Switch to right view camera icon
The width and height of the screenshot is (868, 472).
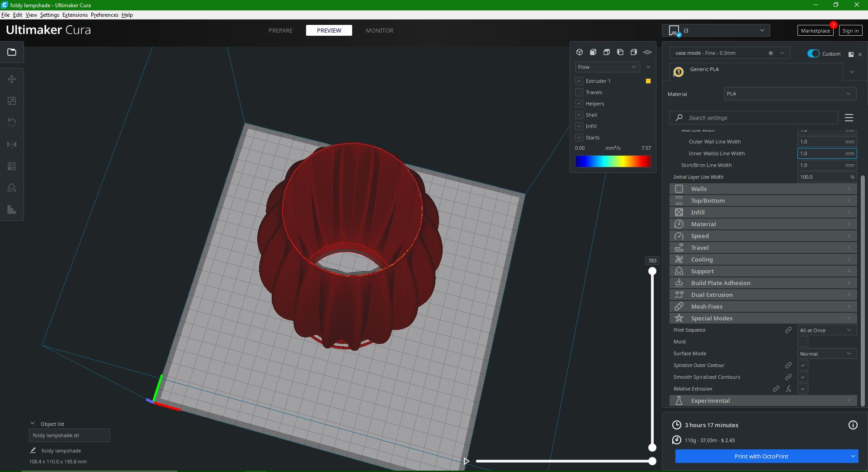(634, 52)
